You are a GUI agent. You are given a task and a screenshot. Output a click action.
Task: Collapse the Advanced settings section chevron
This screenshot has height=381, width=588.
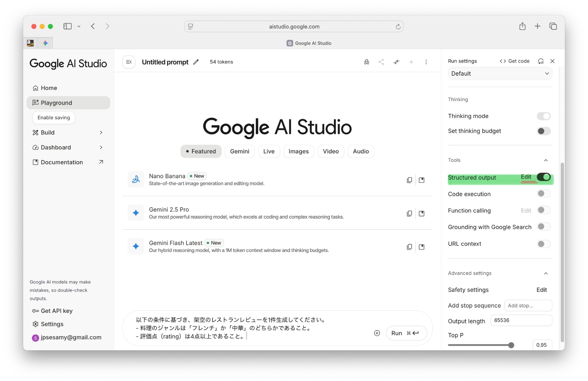click(546, 273)
